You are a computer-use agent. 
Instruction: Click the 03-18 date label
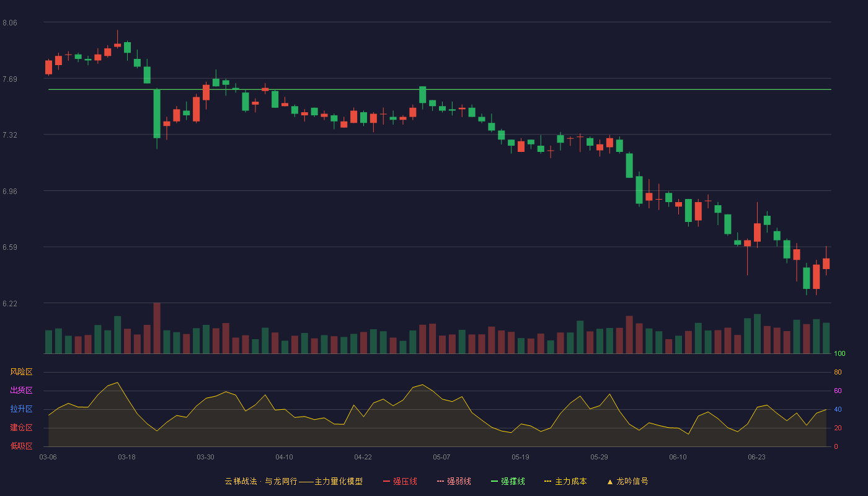click(x=127, y=457)
